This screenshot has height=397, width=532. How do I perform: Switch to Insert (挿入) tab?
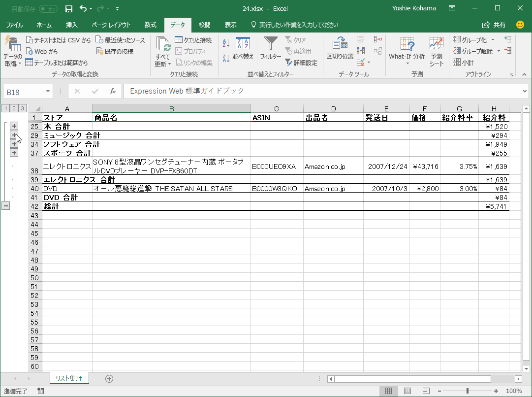click(x=71, y=25)
